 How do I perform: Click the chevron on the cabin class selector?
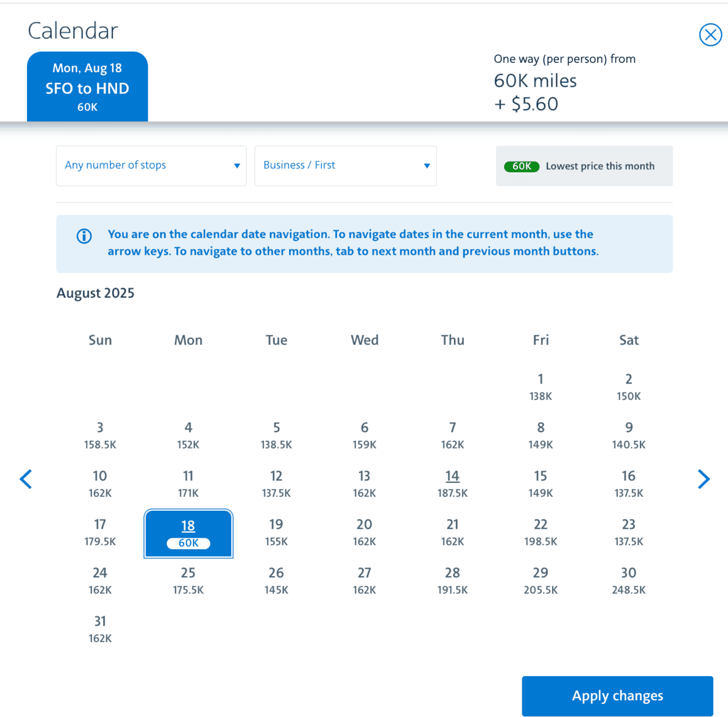point(427,165)
